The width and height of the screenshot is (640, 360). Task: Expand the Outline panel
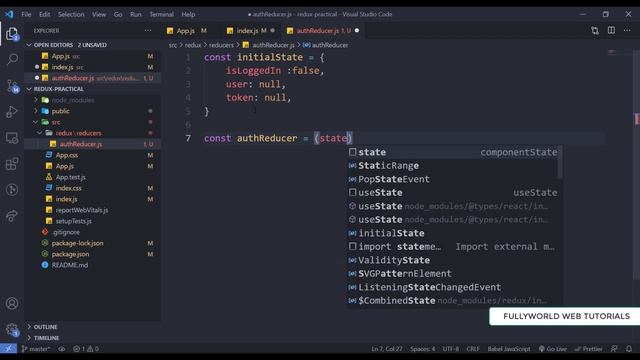pos(93,327)
